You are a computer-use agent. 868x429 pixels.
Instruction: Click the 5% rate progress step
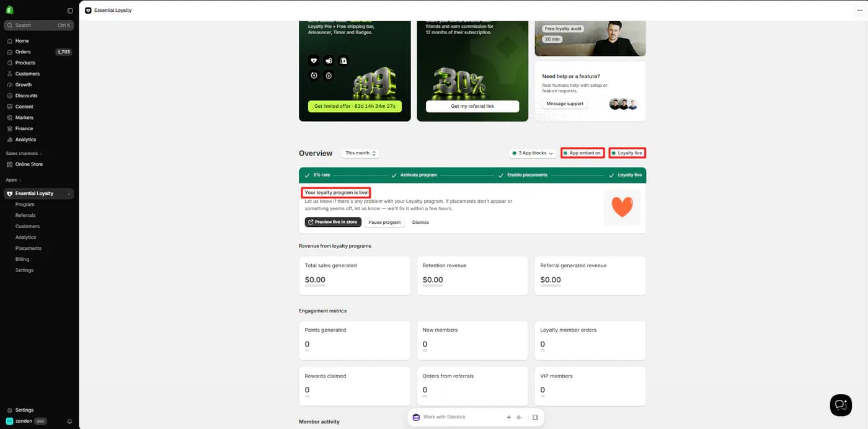coord(317,175)
